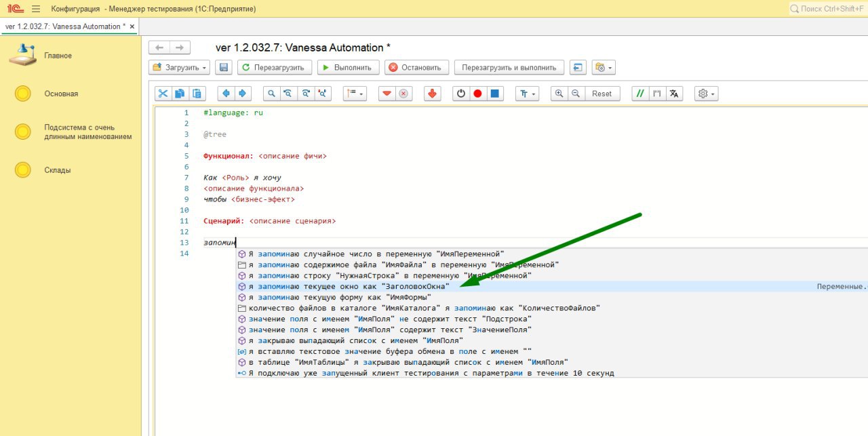Viewport: 868px width, 436px height.
Task: Click the 'Сценарий: <описание сценария>' line
Action: [x=270, y=221]
